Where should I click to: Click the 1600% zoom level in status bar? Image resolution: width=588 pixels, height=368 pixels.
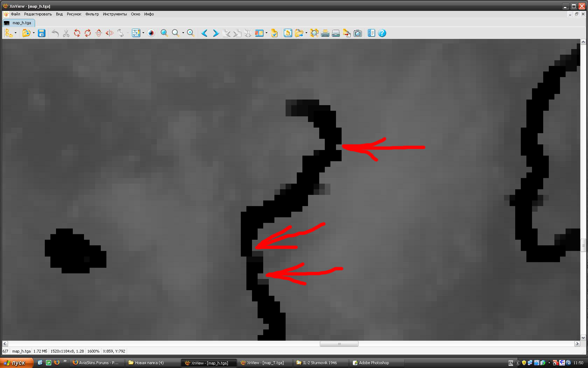tap(93, 351)
